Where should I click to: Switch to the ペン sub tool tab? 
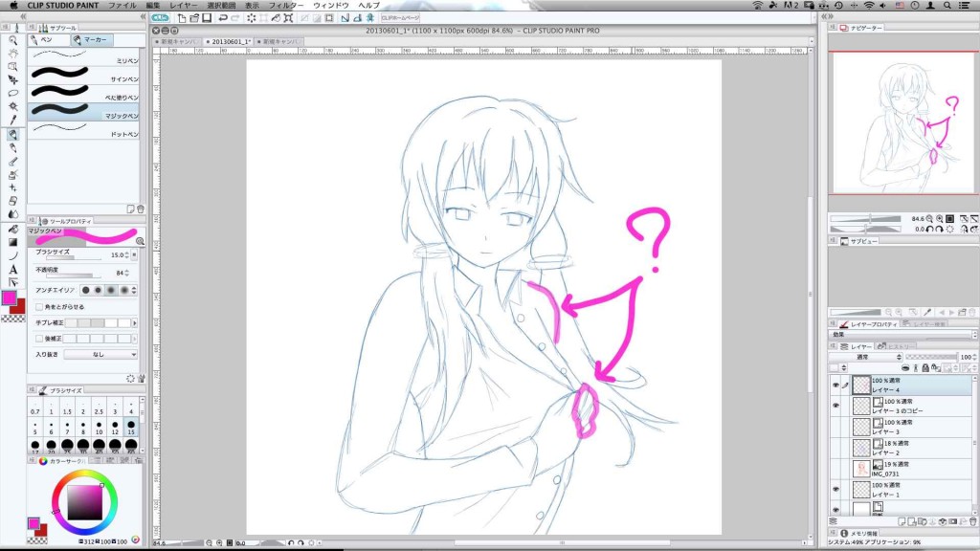coord(46,40)
